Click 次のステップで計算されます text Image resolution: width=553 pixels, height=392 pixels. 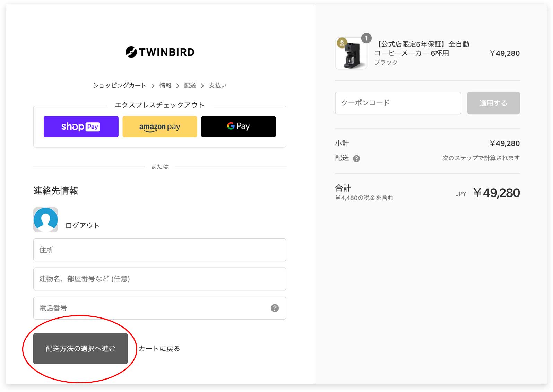tap(481, 158)
